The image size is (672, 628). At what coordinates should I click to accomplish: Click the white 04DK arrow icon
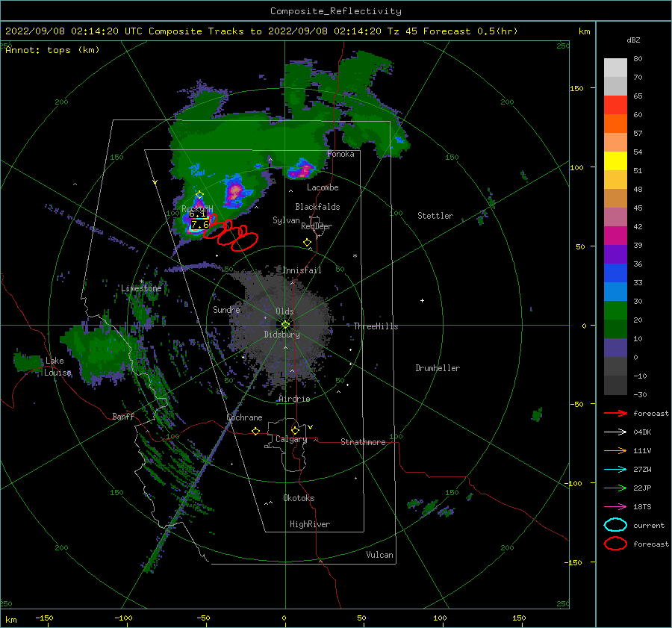point(615,432)
